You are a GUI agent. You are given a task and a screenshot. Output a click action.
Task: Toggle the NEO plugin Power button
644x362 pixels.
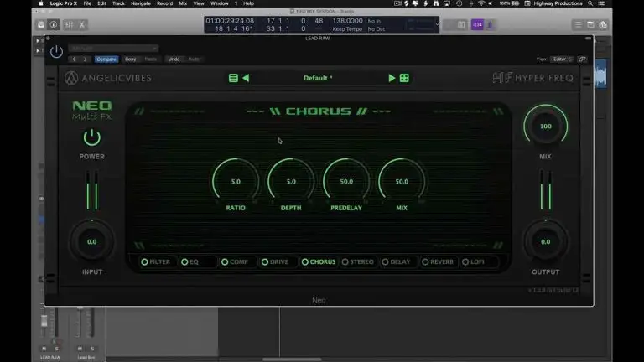(x=91, y=137)
